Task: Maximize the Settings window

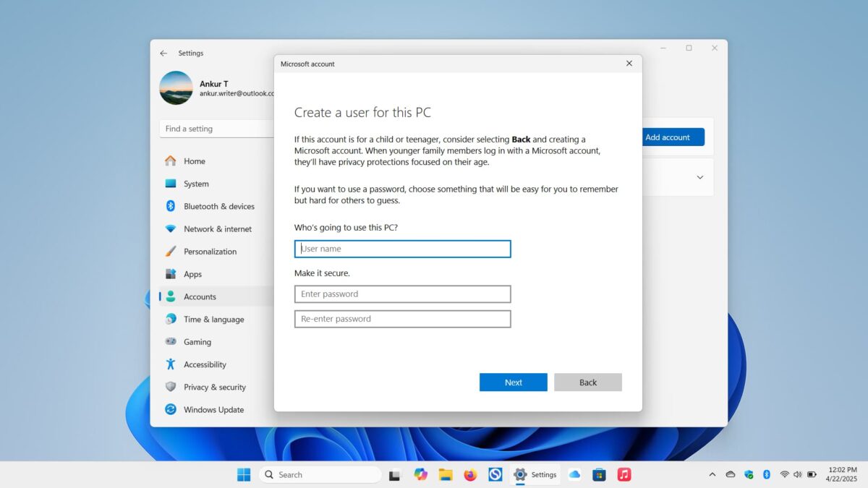Action: pos(689,48)
